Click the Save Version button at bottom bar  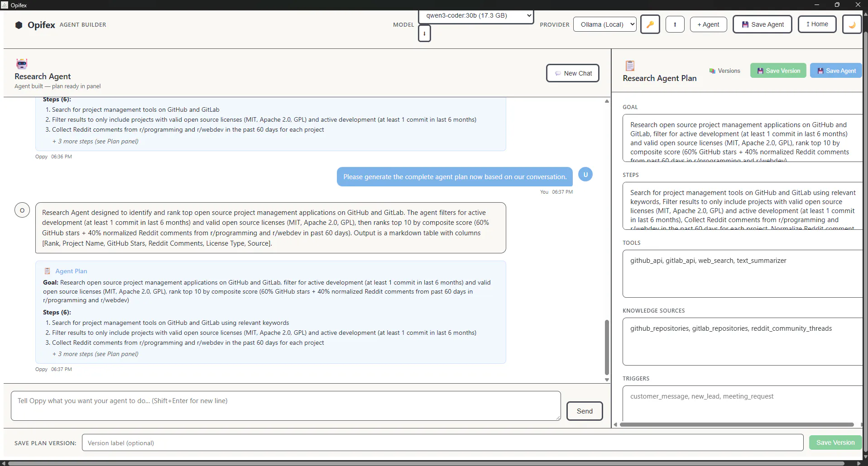pyautogui.click(x=835, y=442)
